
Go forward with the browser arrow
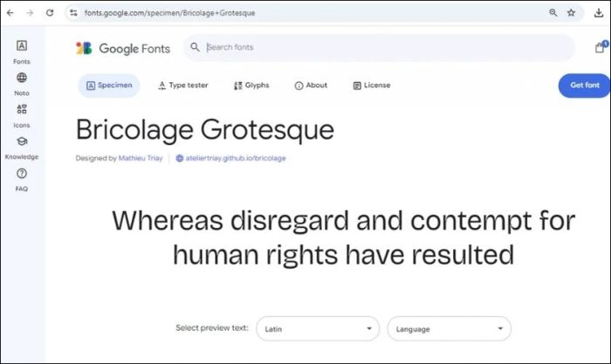(30, 13)
